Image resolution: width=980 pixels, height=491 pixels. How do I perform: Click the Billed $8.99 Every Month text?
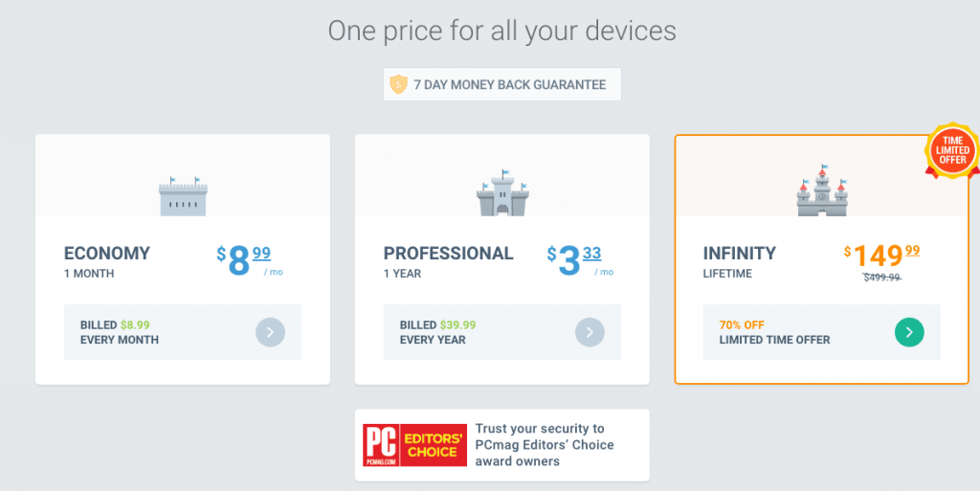(120, 332)
